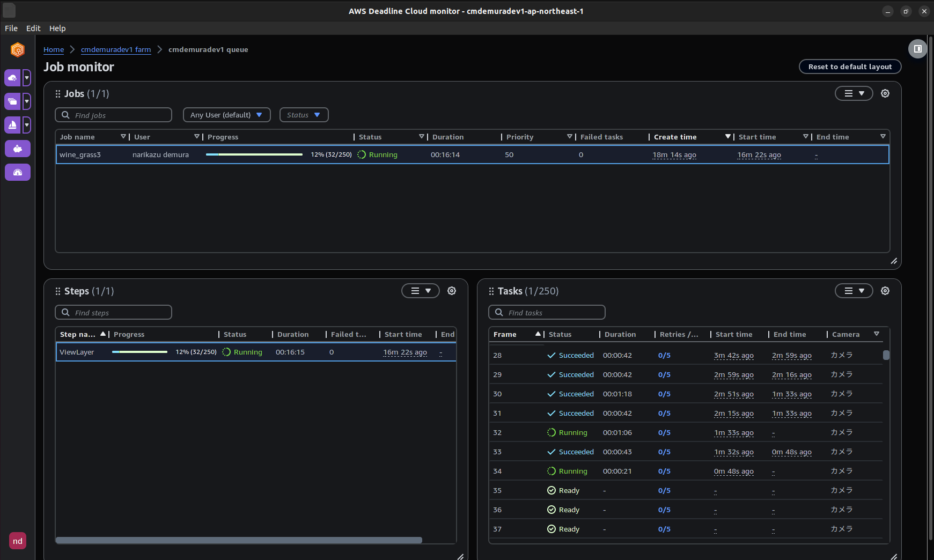Open the File menu
Image resolution: width=934 pixels, height=560 pixels.
coord(11,28)
